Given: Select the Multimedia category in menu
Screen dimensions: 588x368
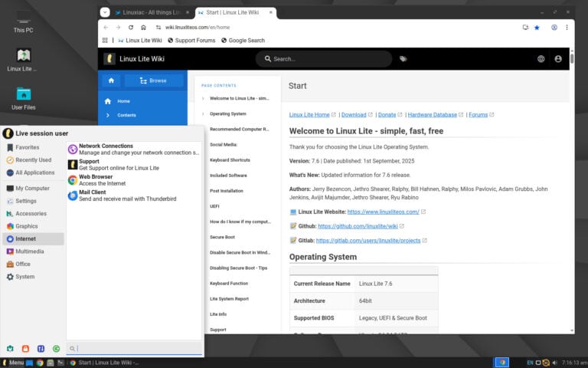Looking at the screenshot, I should click(x=29, y=251).
